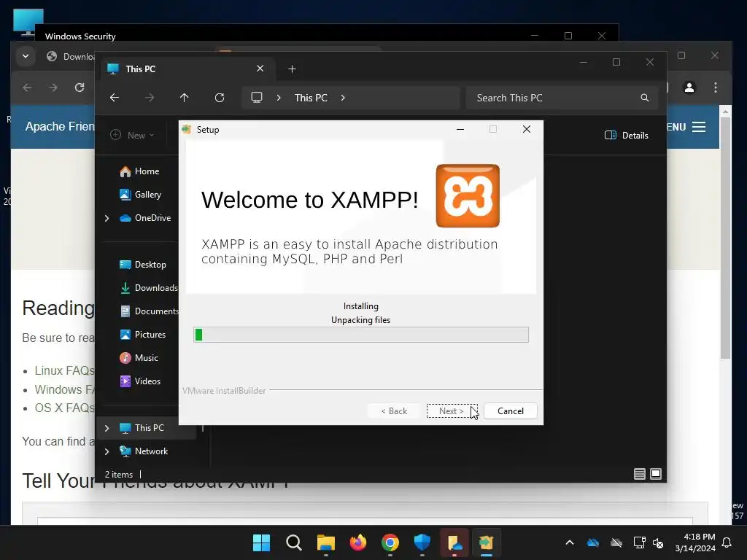747x560 pixels.
Task: Click the Search This PC field
Action: click(x=562, y=98)
